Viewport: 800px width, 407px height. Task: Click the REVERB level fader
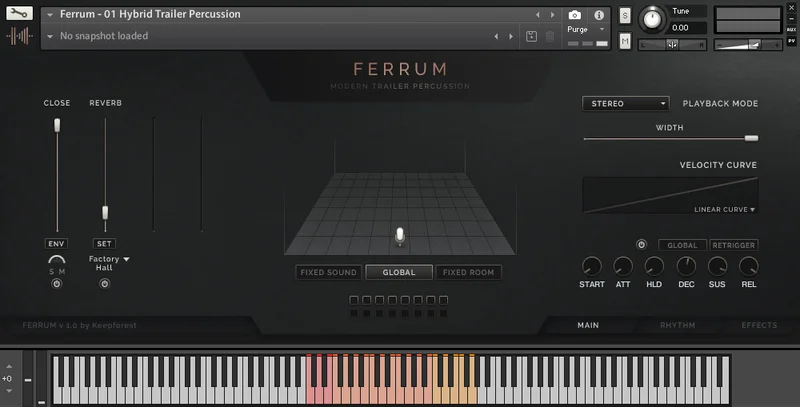105,212
